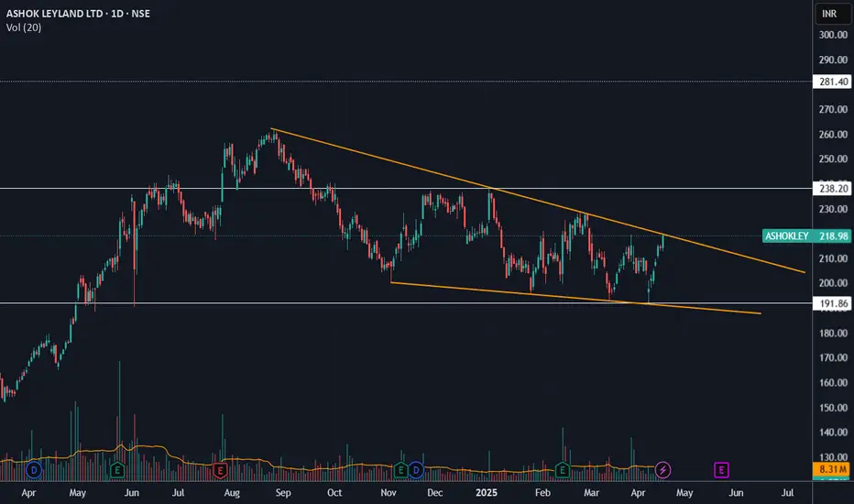Image resolution: width=854 pixels, height=504 pixels.
Task: Click the 200.00 price scale label
Action: 833,283
